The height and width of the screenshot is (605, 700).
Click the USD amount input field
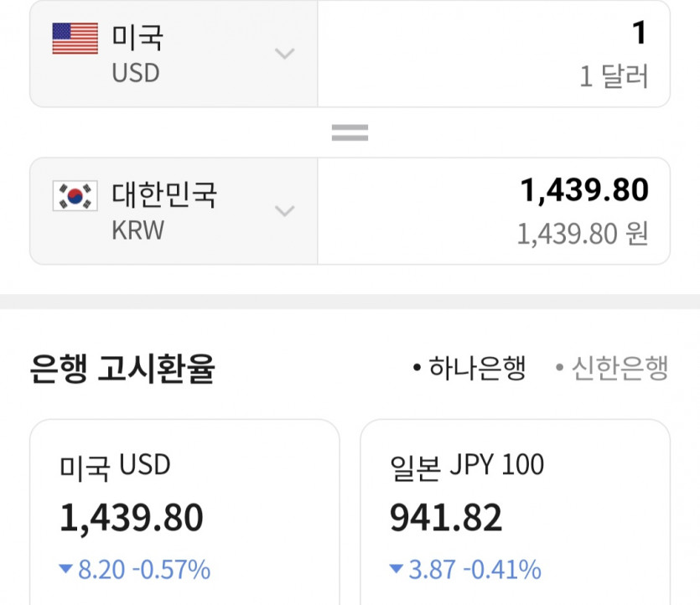(x=494, y=54)
